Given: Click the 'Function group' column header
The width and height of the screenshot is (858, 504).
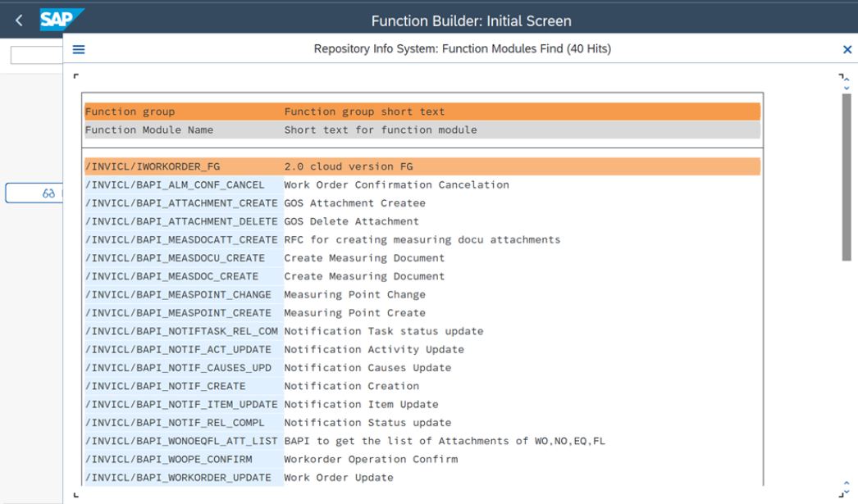Looking at the screenshot, I should (130, 111).
